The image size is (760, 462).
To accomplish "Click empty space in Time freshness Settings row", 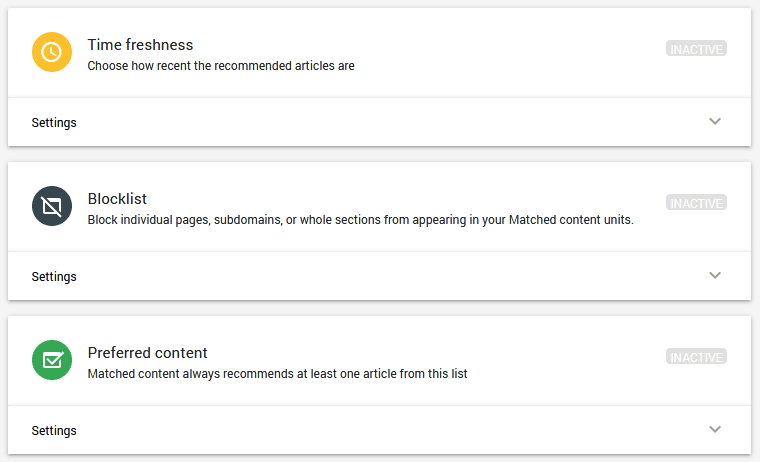I will 380,123.
